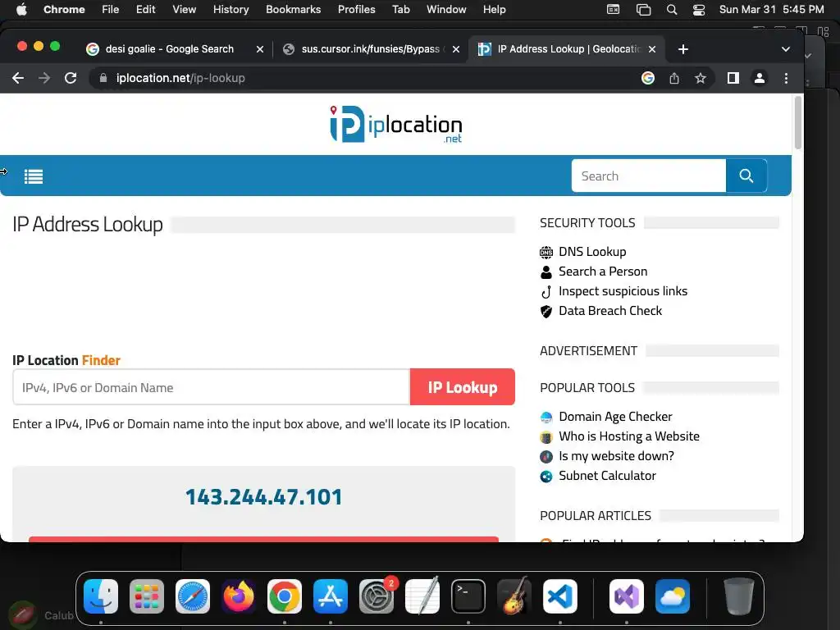Image resolution: width=840 pixels, height=630 pixels.
Task: Open the Tab menu in menu bar
Action: tap(400, 10)
